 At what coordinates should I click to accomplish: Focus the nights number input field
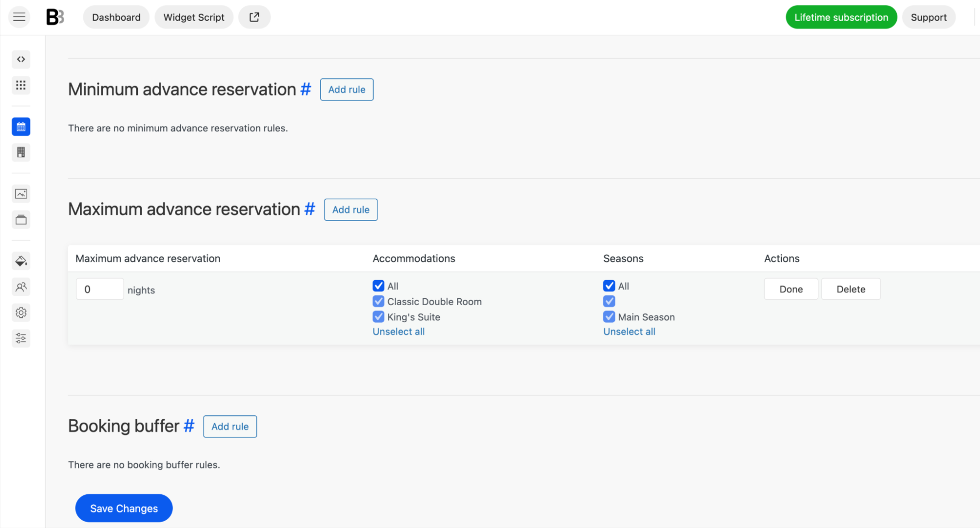click(x=100, y=289)
